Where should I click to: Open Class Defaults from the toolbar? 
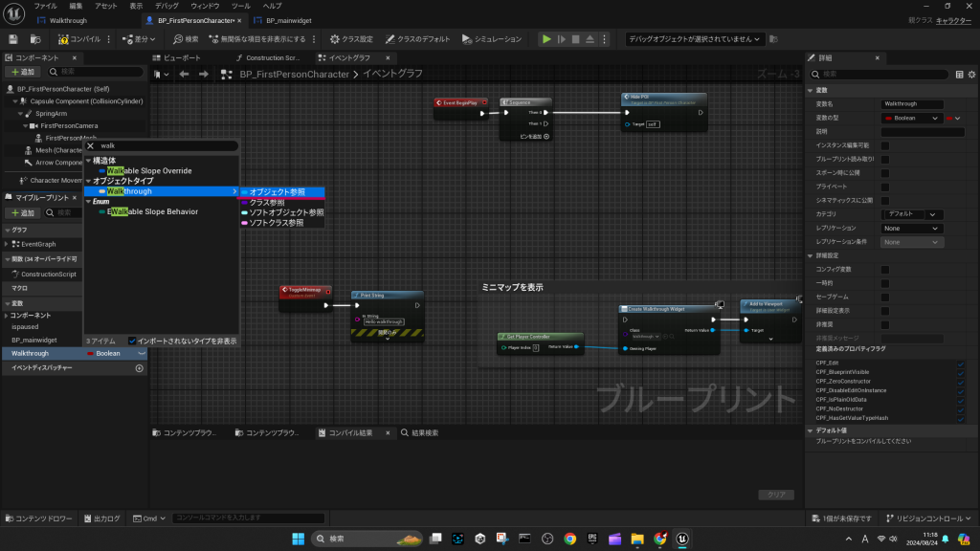[418, 39]
